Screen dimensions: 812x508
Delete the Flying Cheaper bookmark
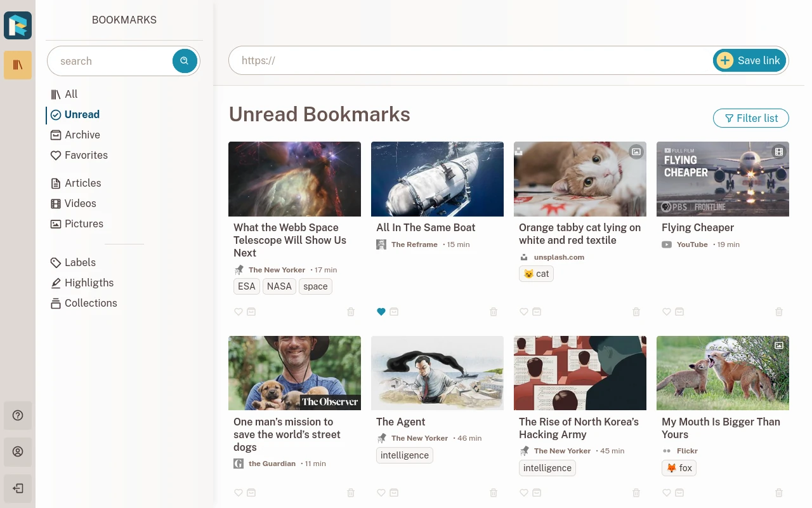779,312
